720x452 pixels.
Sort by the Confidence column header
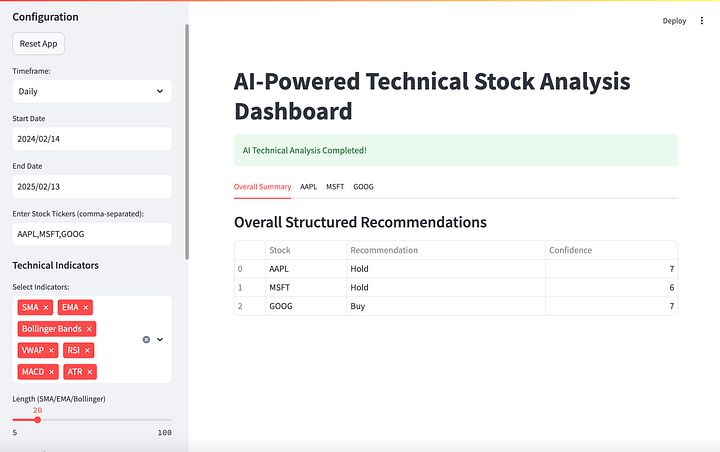click(612, 250)
